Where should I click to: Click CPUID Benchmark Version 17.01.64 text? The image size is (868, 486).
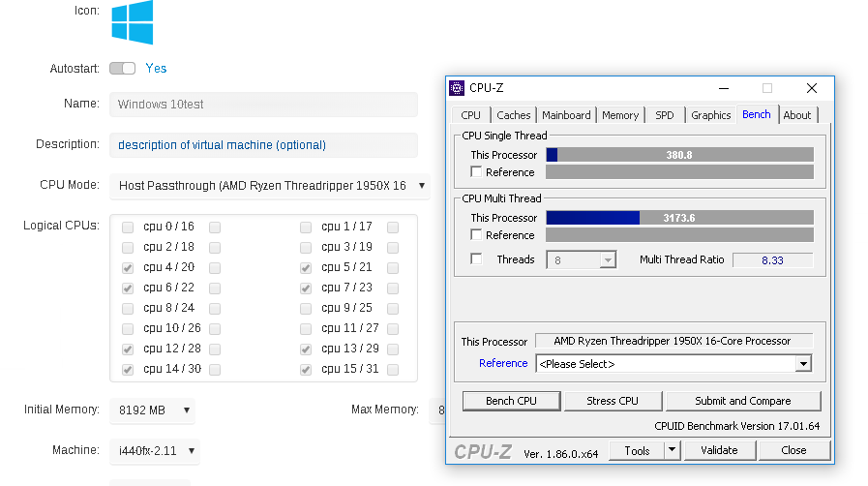click(x=736, y=426)
